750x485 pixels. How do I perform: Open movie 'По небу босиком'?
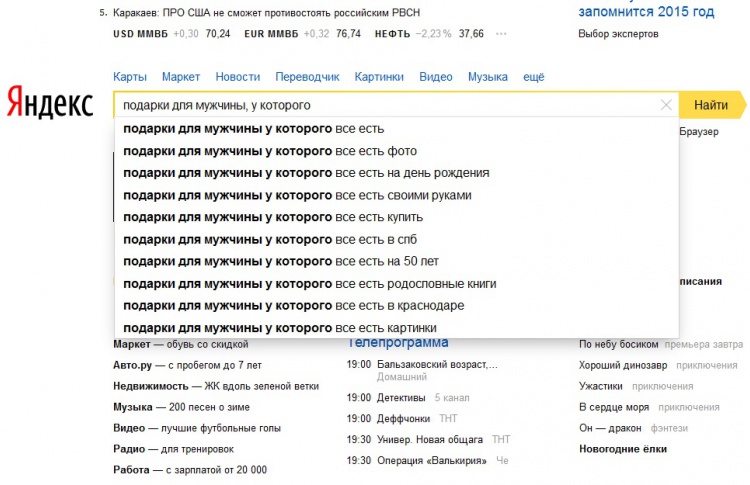click(x=618, y=344)
